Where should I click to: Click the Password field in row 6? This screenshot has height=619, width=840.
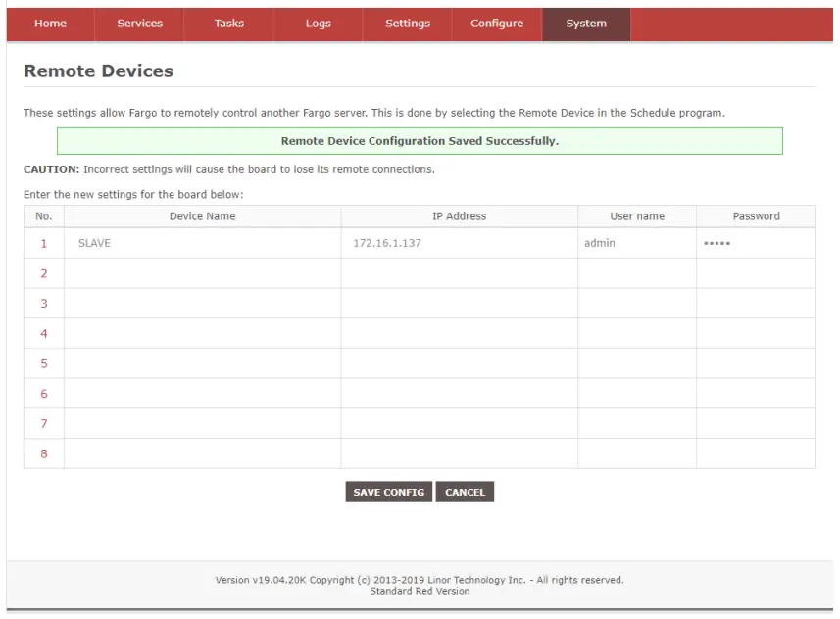pyautogui.click(x=756, y=393)
